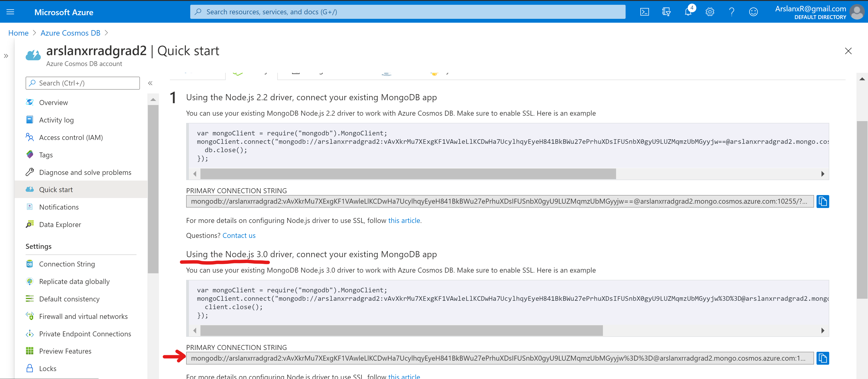Click Microsoft Azure portal title
The image size is (868, 379).
pos(64,12)
